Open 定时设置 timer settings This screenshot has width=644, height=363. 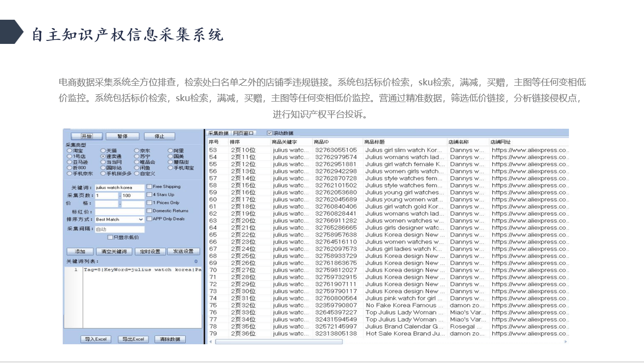149,252
